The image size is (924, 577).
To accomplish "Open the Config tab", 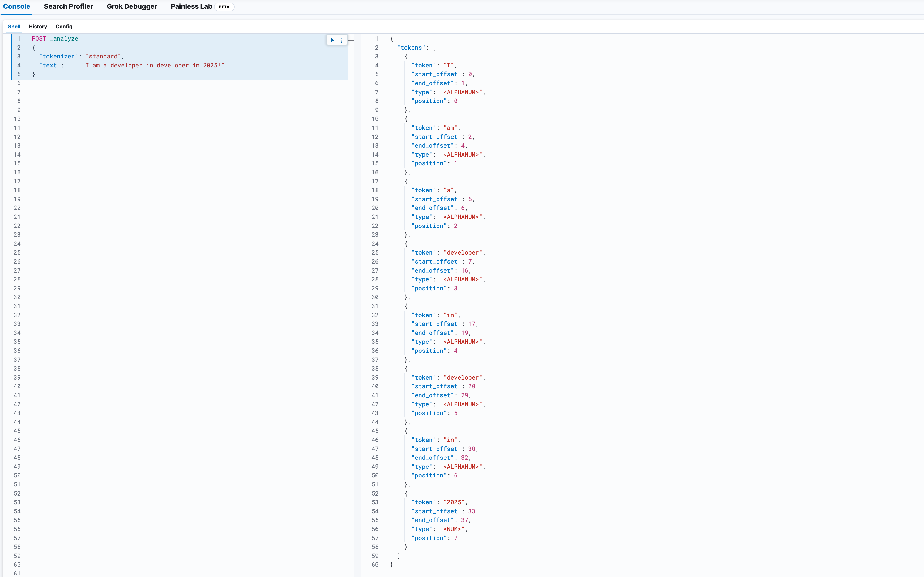I will pos(64,27).
